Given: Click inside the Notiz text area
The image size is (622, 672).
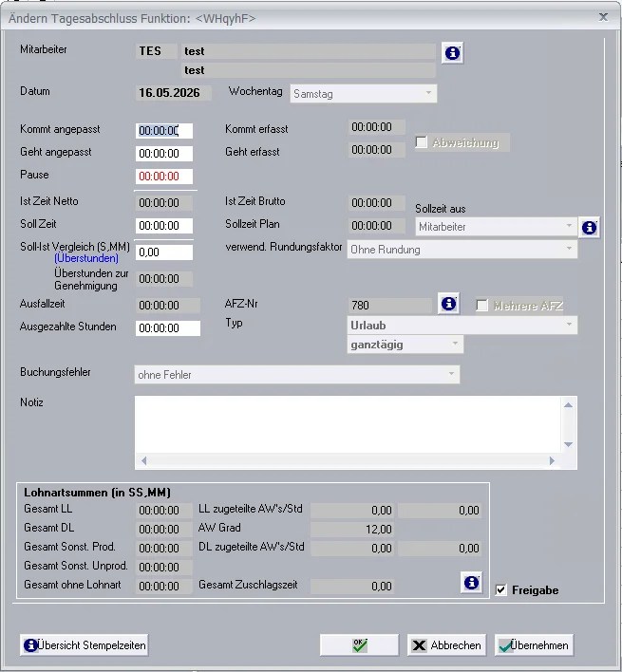Looking at the screenshot, I should pos(348,424).
